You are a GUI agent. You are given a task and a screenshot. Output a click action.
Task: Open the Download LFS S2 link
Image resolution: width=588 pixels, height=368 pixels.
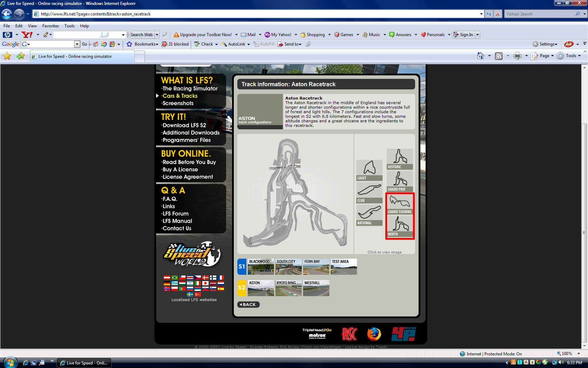[184, 125]
